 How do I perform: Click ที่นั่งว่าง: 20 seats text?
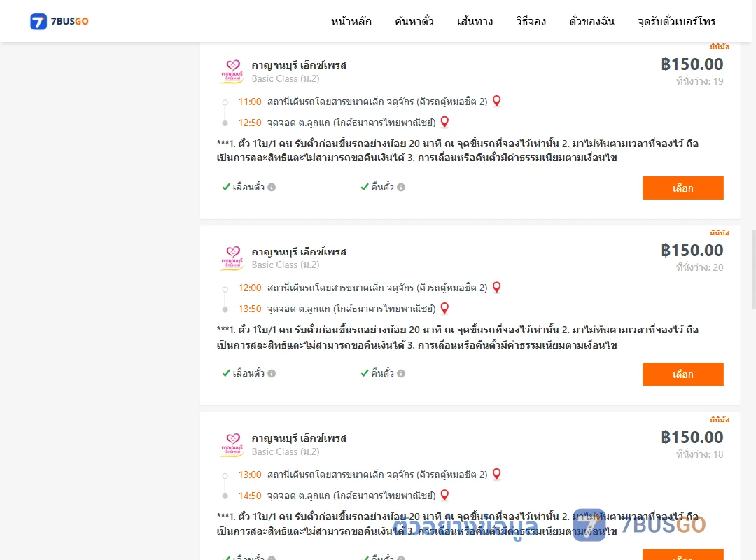tap(699, 267)
